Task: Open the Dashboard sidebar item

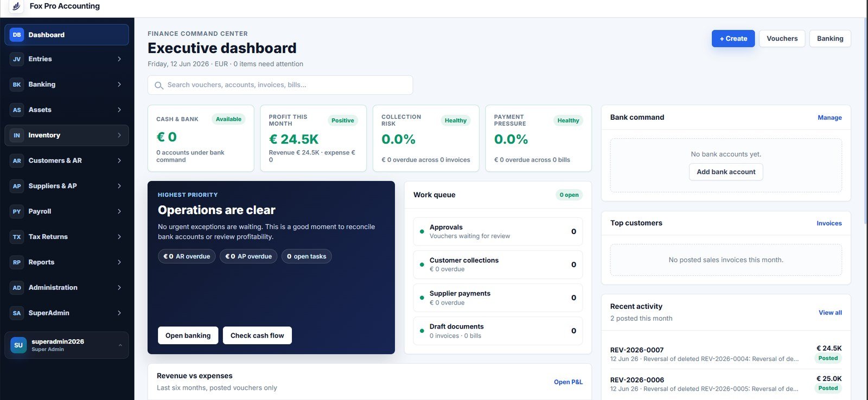Action: click(67, 35)
